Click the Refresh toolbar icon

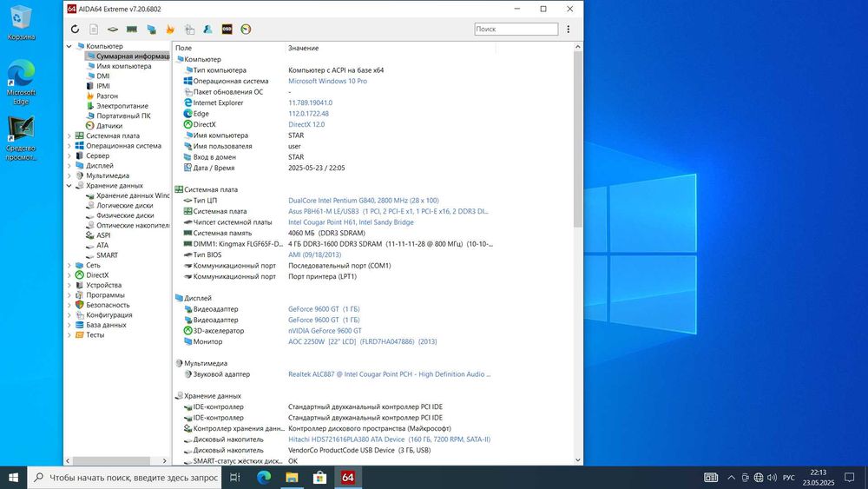[76, 30]
